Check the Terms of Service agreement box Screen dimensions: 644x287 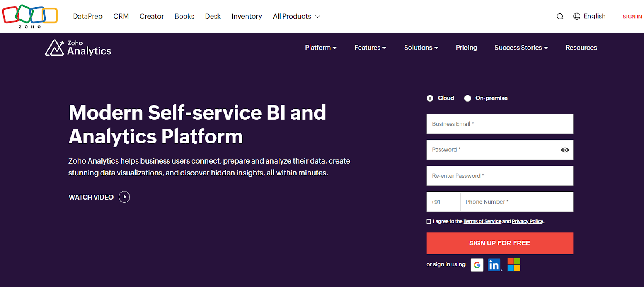[429, 221]
